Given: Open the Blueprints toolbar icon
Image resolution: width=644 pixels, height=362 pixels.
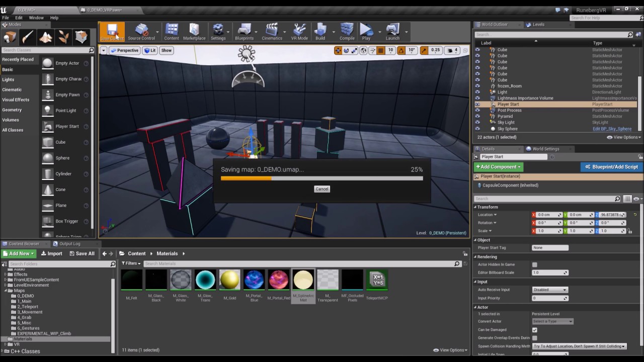Looking at the screenshot, I should (x=245, y=32).
